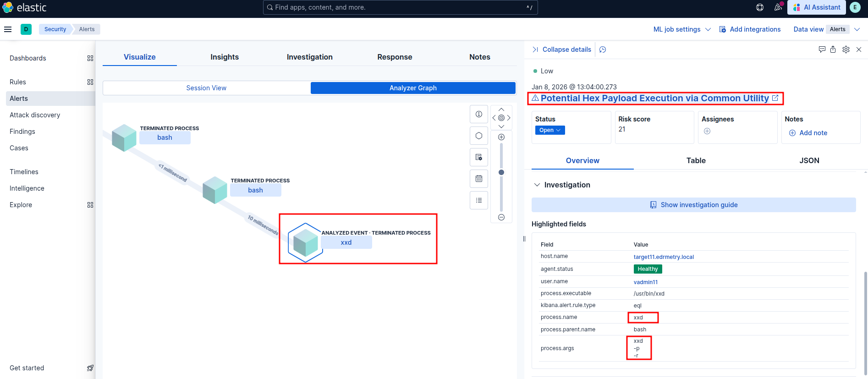
Task: Zoom in with the plus icon
Action: (501, 137)
